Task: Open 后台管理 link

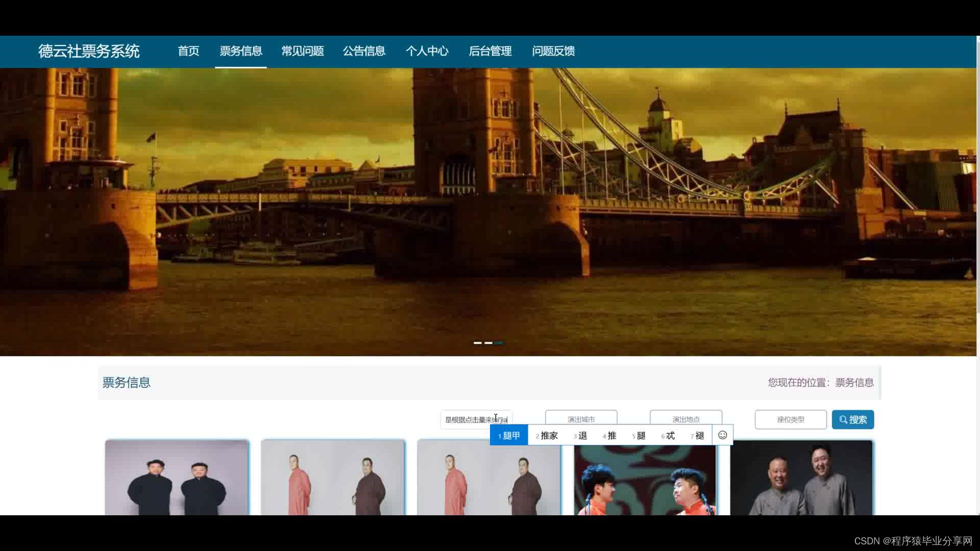Action: [490, 51]
